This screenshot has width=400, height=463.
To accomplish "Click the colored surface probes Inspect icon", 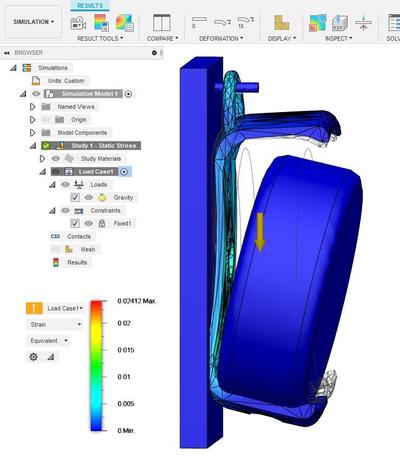I will click(x=318, y=23).
